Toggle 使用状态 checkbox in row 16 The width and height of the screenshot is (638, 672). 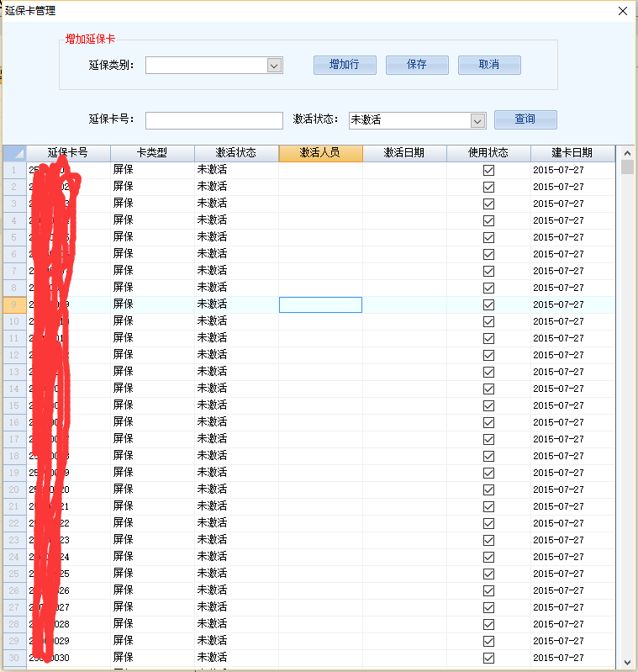(488, 422)
